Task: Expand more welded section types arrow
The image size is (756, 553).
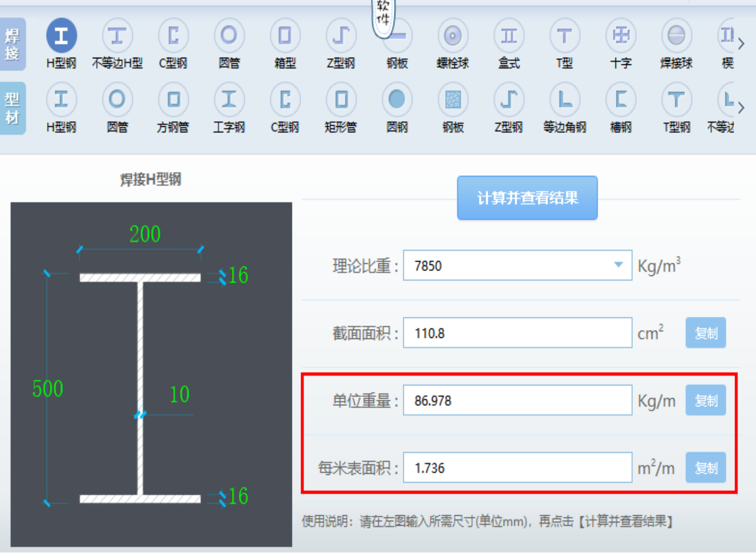Action: 741,44
